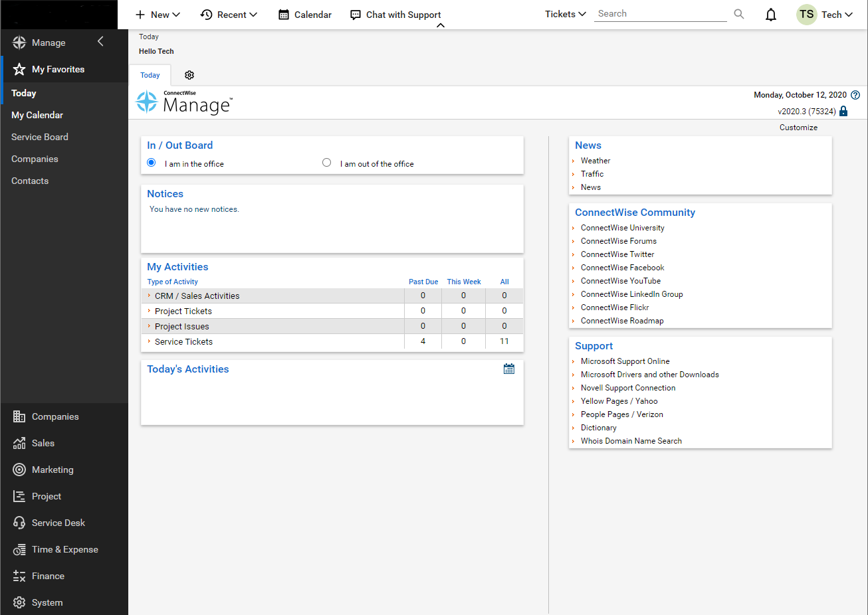
Task: Click the Recent history clock icon
Action: (207, 15)
